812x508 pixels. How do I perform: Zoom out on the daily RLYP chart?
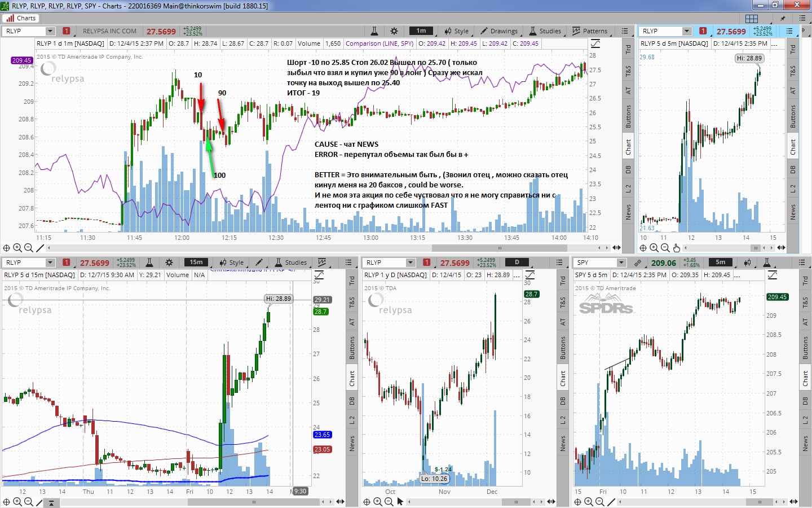tap(389, 502)
